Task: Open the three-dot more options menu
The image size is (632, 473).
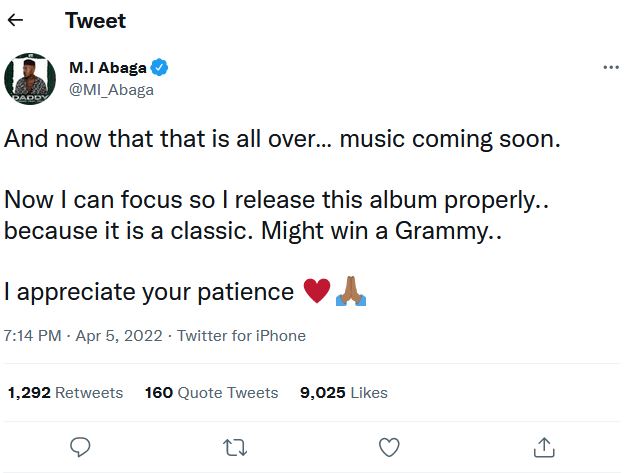Action: [611, 68]
